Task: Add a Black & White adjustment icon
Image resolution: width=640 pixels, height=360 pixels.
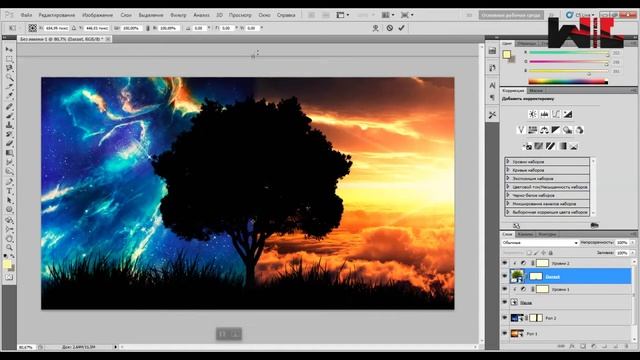Action: [556, 130]
